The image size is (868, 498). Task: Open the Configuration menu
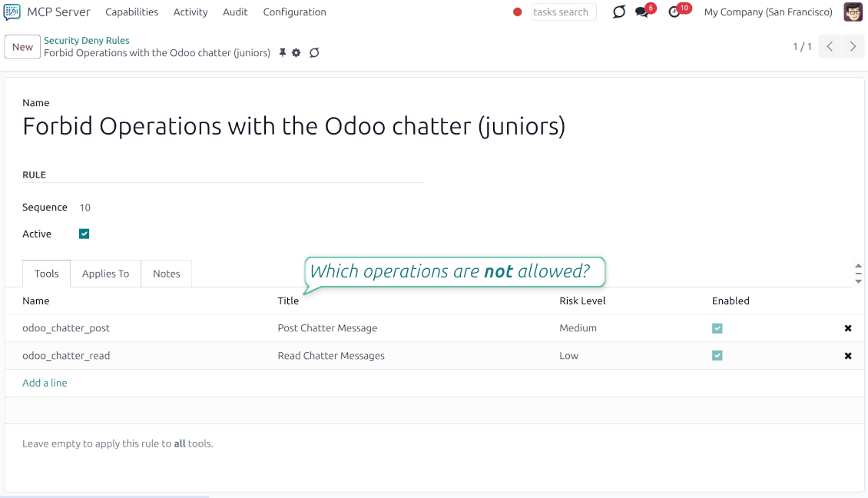[294, 12]
